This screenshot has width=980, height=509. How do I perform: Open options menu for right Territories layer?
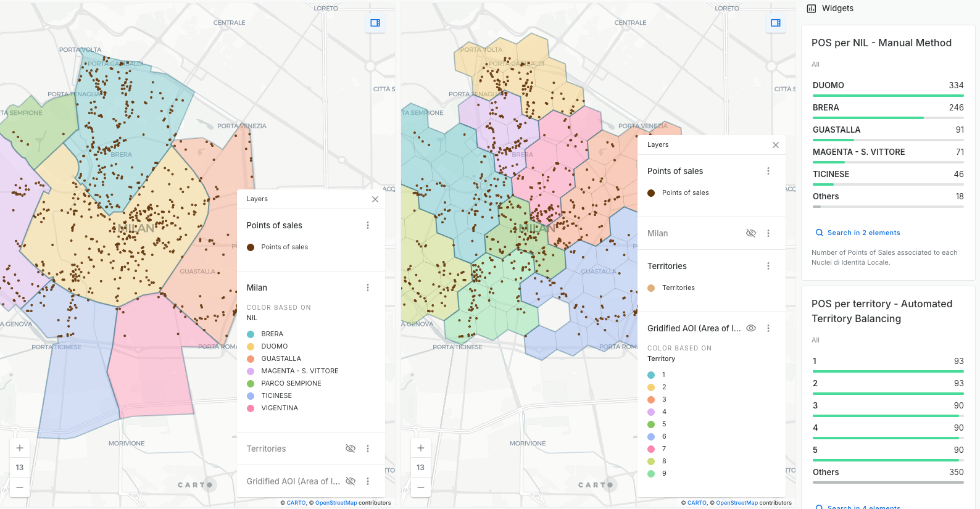click(768, 266)
